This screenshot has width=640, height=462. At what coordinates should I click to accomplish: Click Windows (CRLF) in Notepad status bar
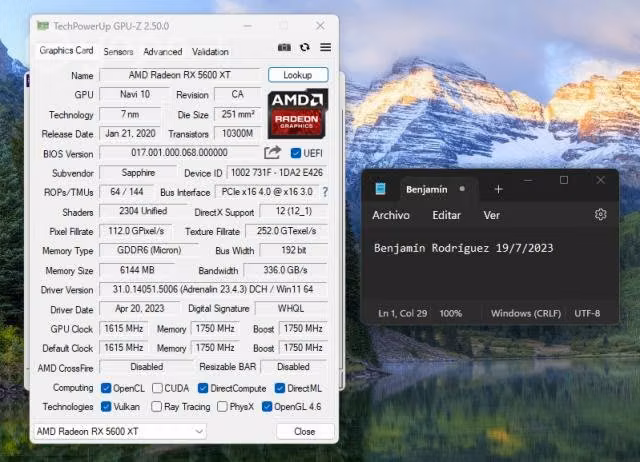526,313
